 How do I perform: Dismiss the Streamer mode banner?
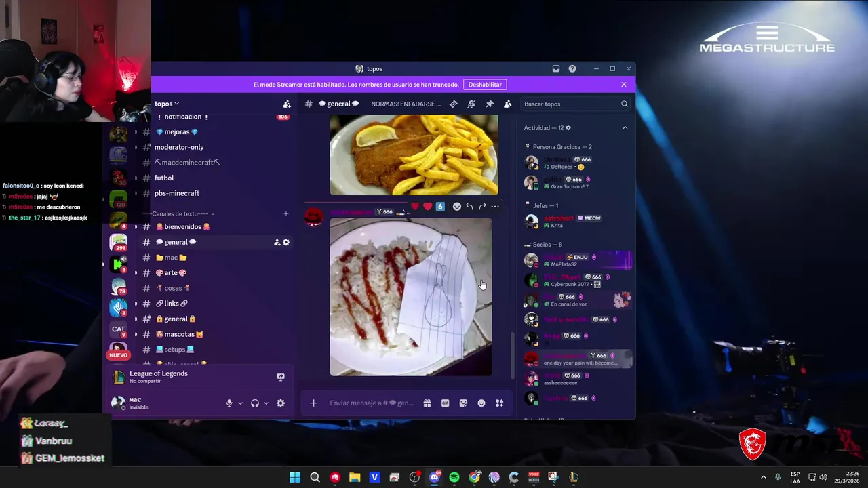pyautogui.click(x=624, y=85)
